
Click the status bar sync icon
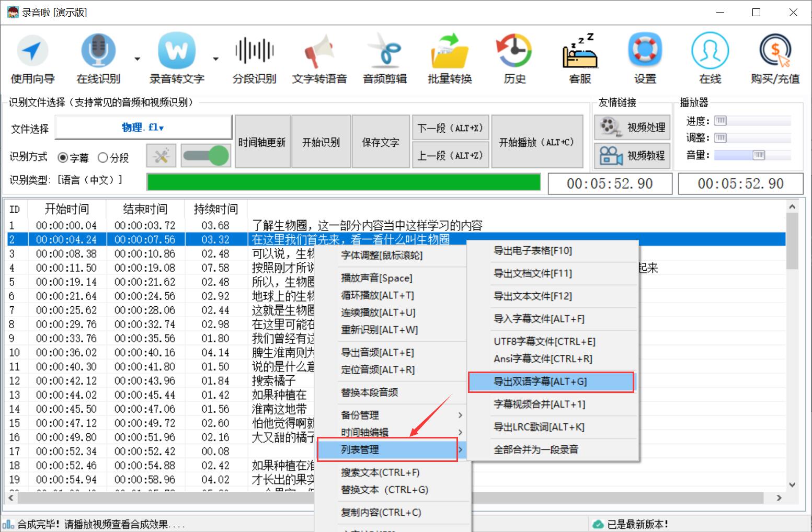pos(8,524)
